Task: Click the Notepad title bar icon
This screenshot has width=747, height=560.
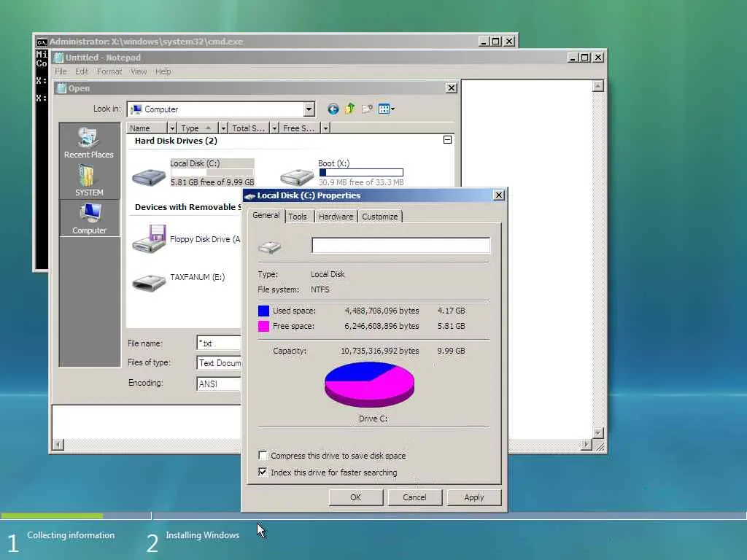Action: click(x=58, y=58)
